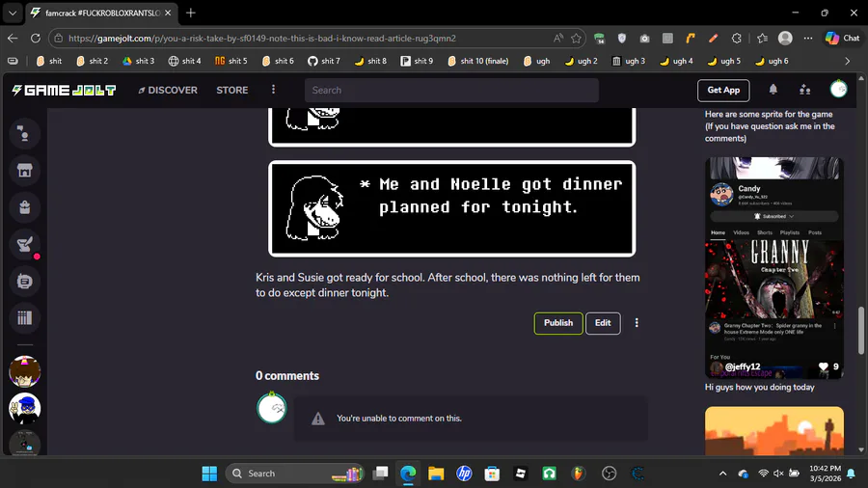Open the friends icon in Game Jolt header
This screenshot has height=488, width=868.
(805, 90)
